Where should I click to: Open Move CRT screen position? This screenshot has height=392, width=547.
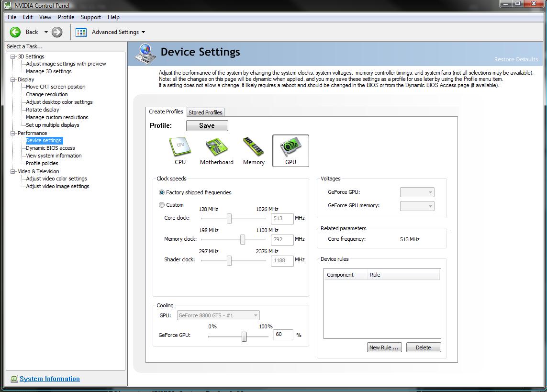coord(56,87)
